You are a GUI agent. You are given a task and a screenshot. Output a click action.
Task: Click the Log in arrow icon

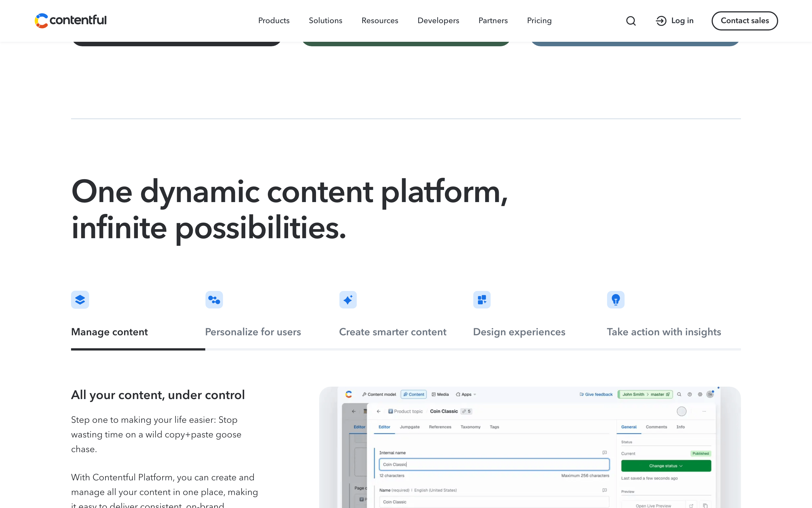661,21
